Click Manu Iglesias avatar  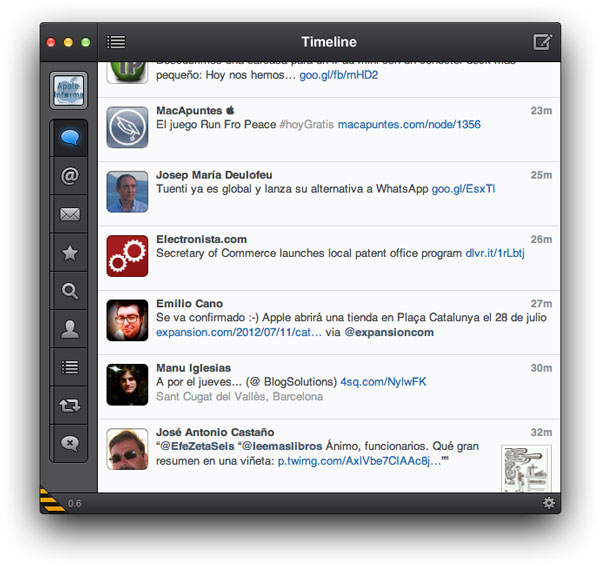[127, 384]
